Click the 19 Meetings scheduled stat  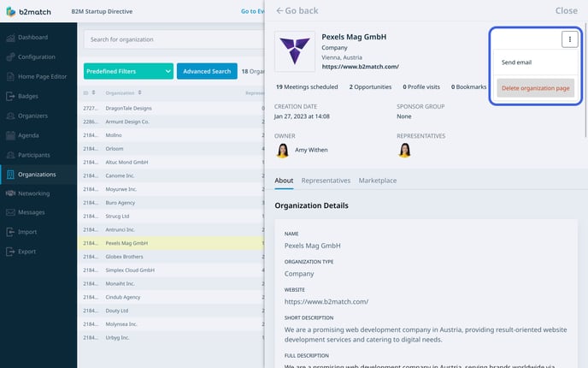[x=307, y=87]
